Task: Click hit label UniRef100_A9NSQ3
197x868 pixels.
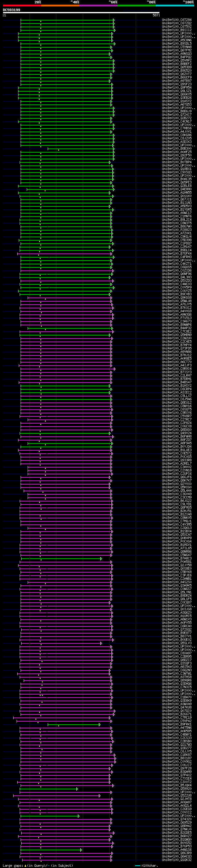Action: point(177,54)
